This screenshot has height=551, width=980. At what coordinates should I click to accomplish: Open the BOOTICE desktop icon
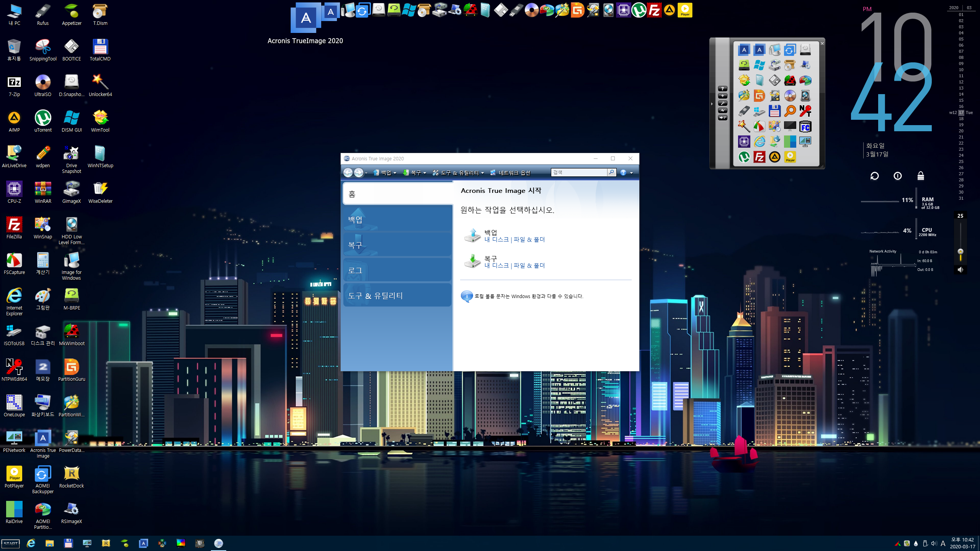[x=72, y=50]
